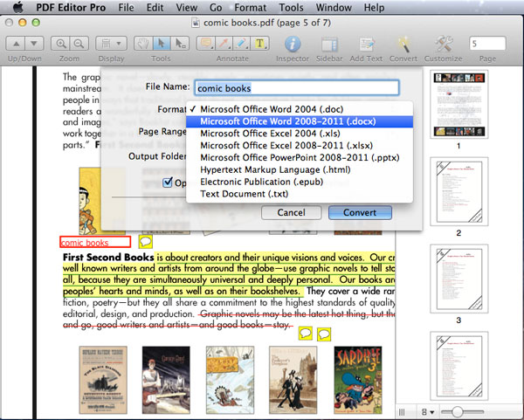The height and width of the screenshot is (420, 524).
Task: Choose the sticky note annotate tool
Action: [x=206, y=44]
